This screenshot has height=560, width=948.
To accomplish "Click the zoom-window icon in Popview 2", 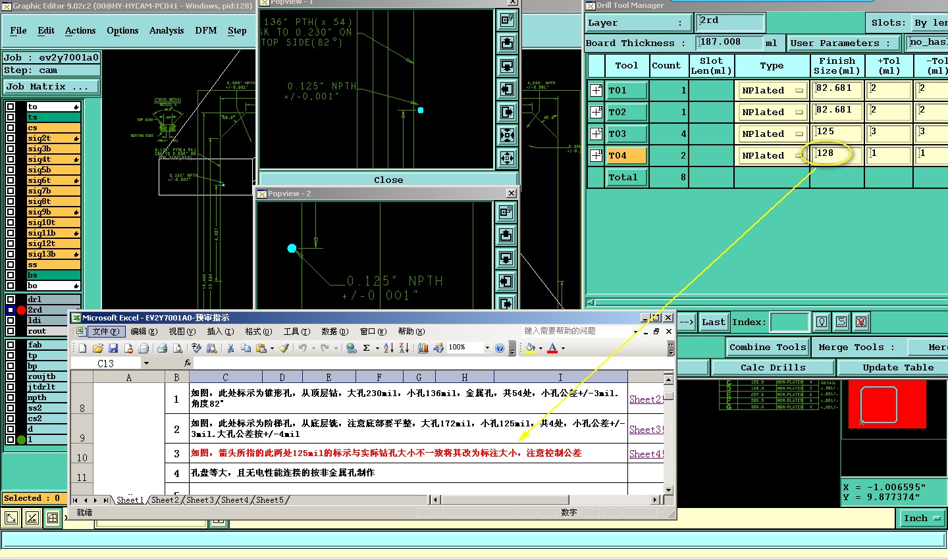I will pyautogui.click(x=506, y=212).
